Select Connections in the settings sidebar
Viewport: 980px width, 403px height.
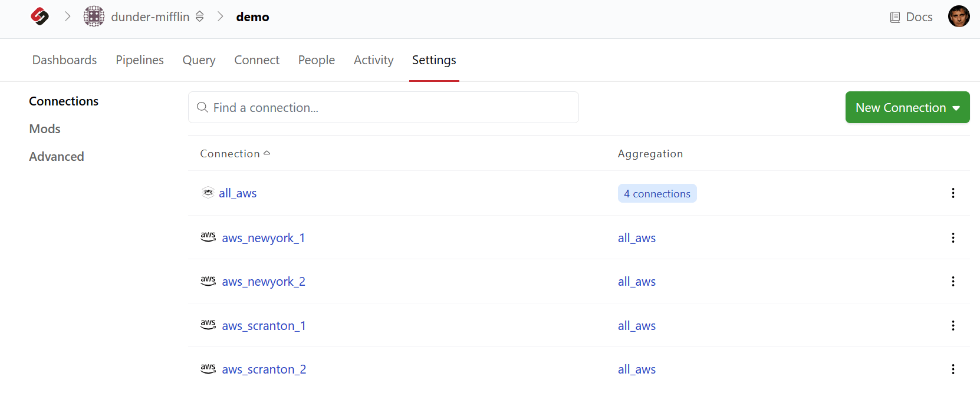click(64, 101)
